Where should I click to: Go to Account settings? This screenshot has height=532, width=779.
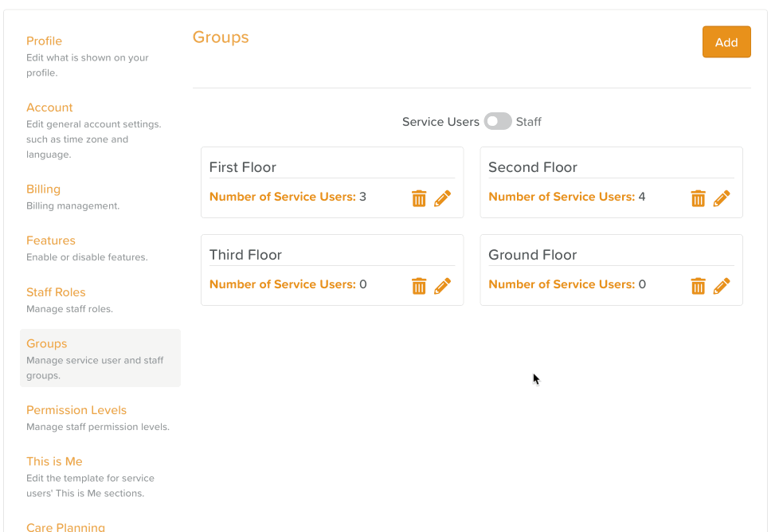pos(49,108)
